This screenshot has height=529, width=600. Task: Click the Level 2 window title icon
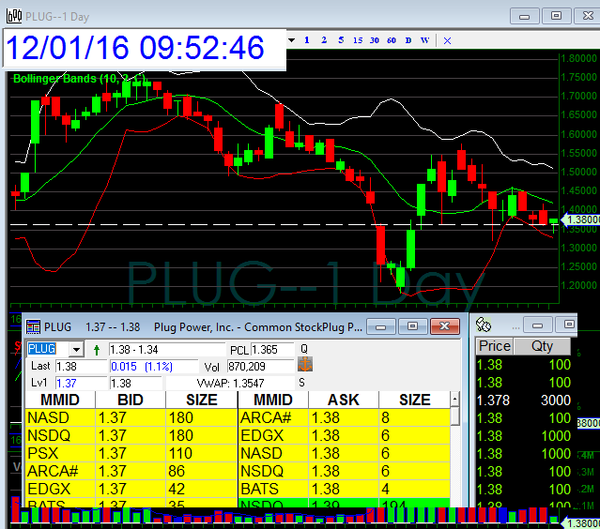tap(33, 326)
